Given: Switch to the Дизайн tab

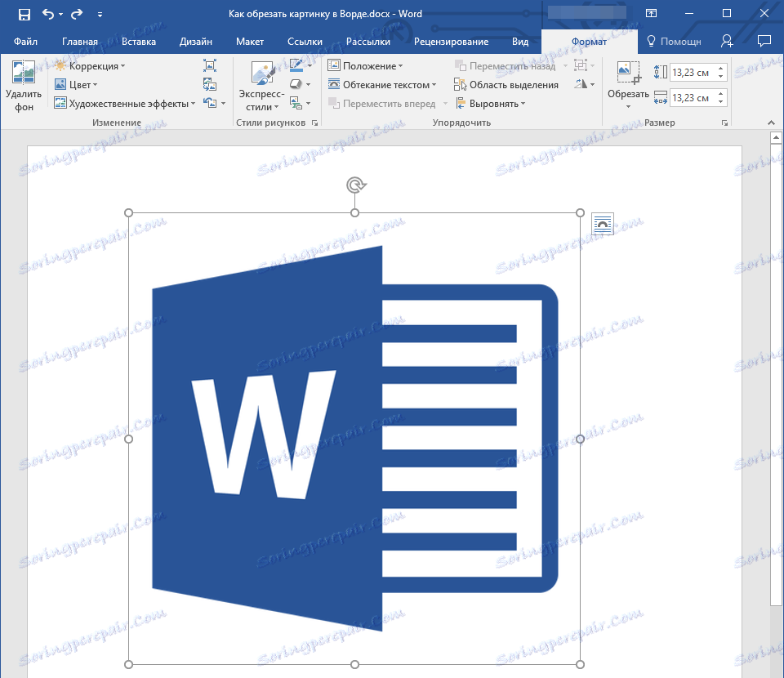Looking at the screenshot, I should click(x=195, y=42).
